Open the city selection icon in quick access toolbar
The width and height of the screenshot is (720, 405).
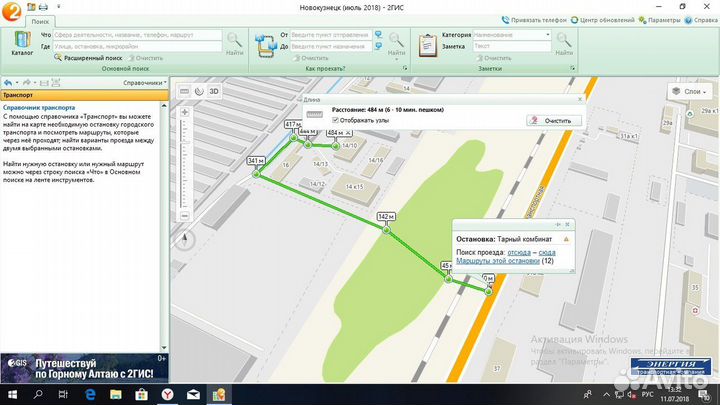(31, 7)
